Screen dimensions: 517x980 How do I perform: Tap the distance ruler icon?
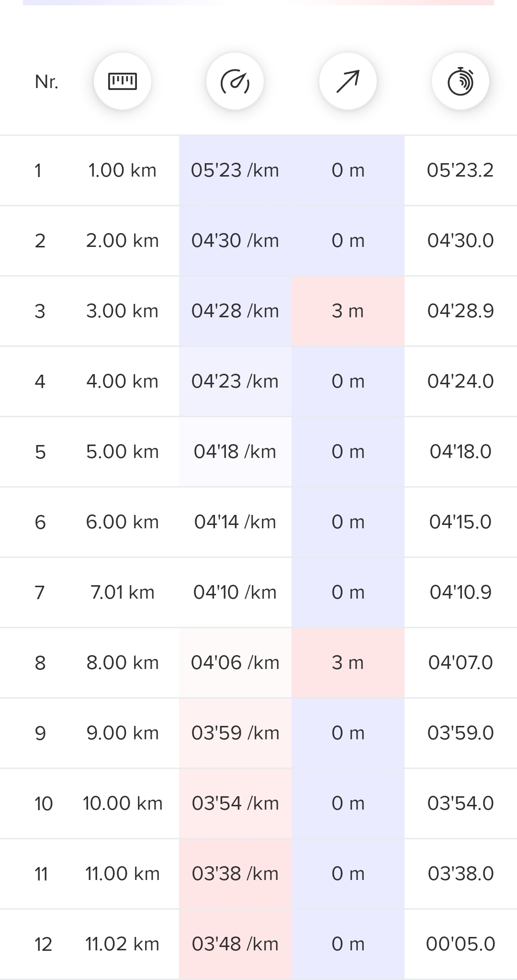coord(123,81)
